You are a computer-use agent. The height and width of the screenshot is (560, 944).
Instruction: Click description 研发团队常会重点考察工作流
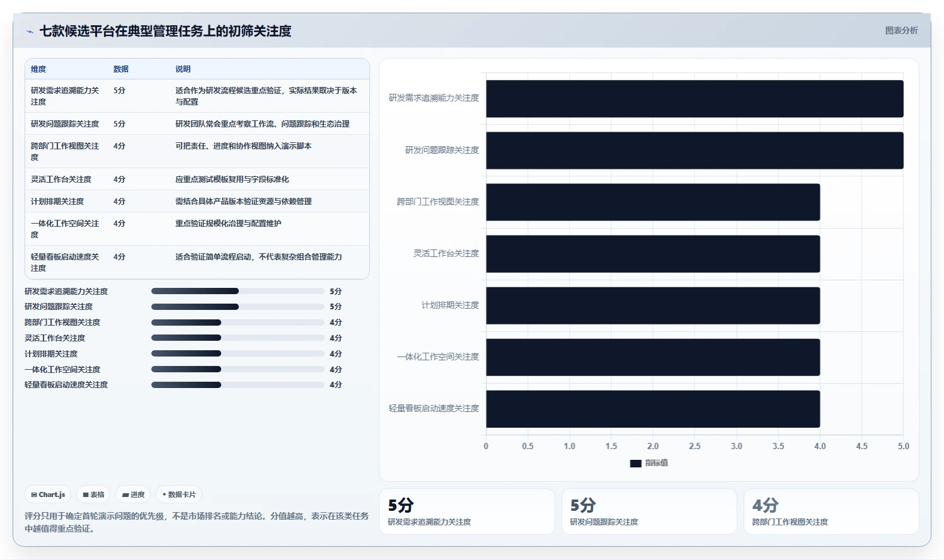[262, 123]
